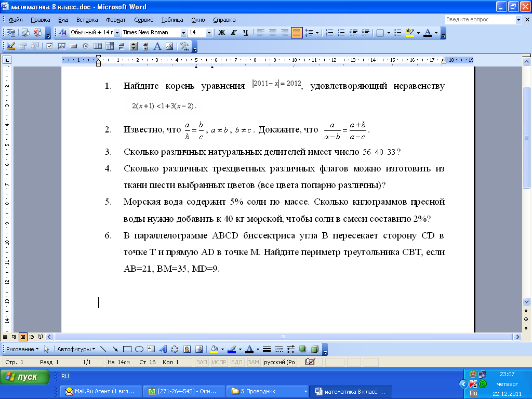Select the Line drawing tool

pos(103,349)
